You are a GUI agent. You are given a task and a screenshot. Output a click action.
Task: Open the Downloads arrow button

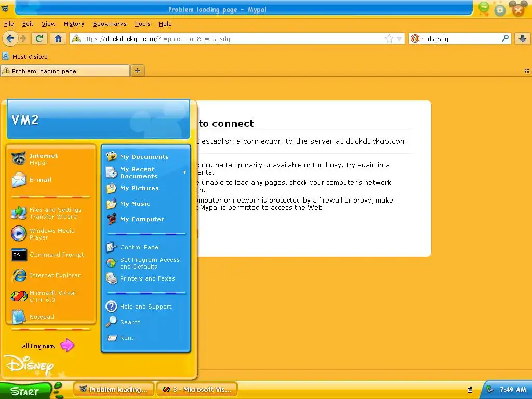click(x=523, y=38)
